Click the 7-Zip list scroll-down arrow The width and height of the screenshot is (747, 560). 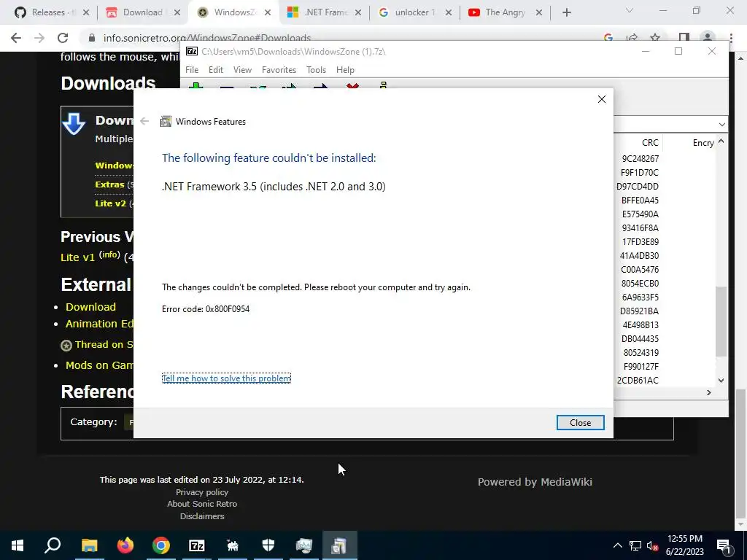point(721,380)
